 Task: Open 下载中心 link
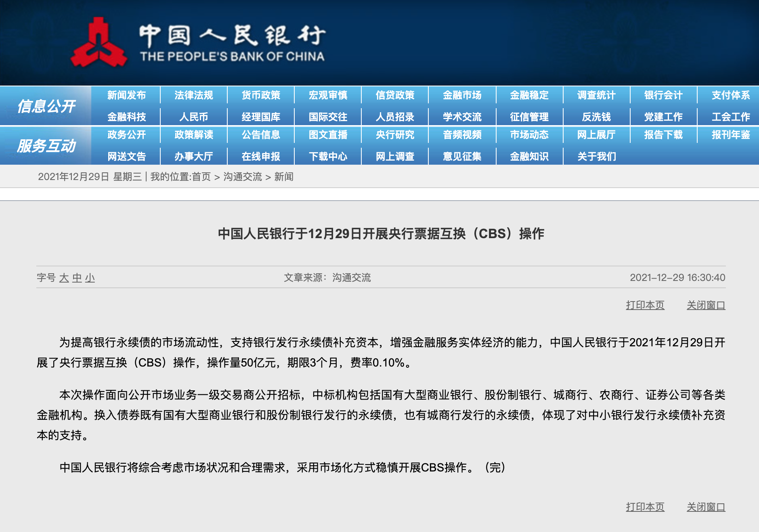coord(328,157)
